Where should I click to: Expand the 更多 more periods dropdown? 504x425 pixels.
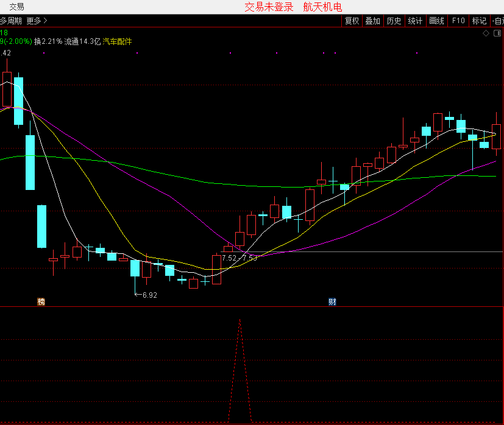pos(37,21)
